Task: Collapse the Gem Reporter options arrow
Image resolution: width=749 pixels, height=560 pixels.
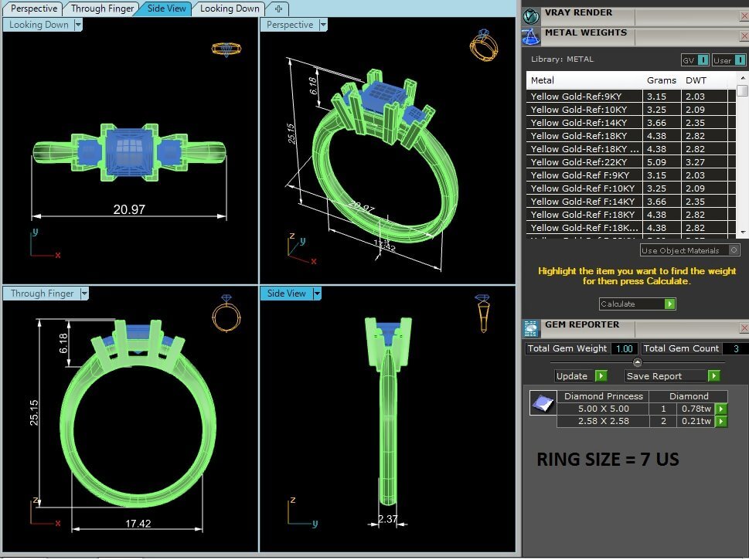Action: (x=637, y=362)
